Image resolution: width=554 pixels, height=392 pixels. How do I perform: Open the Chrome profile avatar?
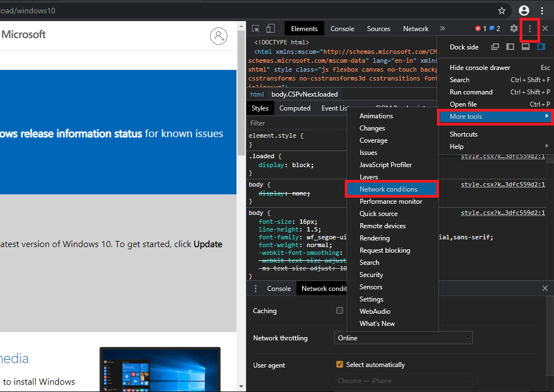pos(523,10)
